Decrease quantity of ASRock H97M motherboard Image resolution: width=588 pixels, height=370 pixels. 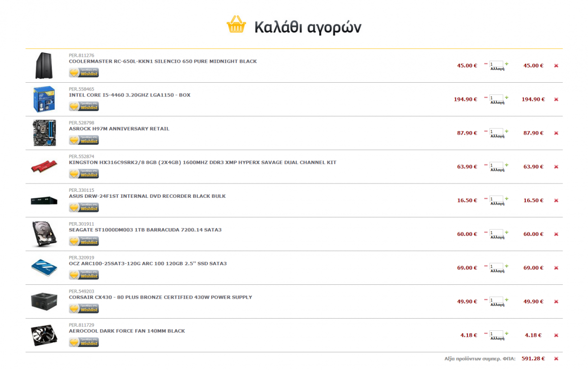click(x=486, y=131)
